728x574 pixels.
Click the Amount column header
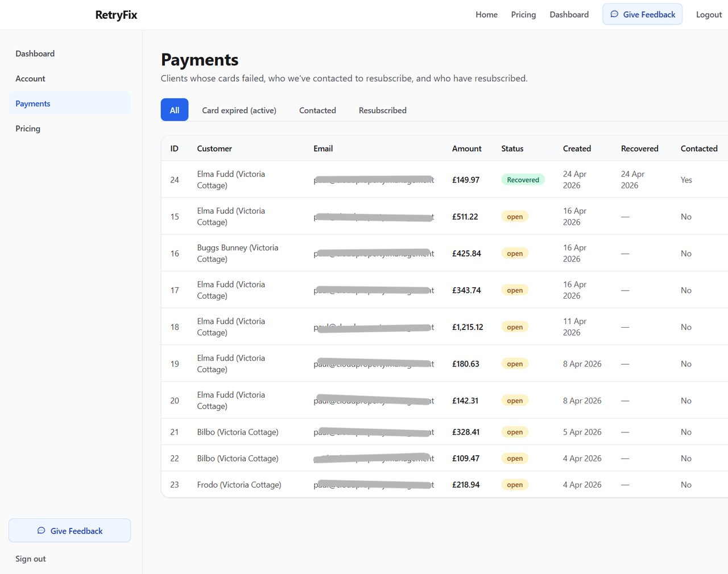pos(466,148)
